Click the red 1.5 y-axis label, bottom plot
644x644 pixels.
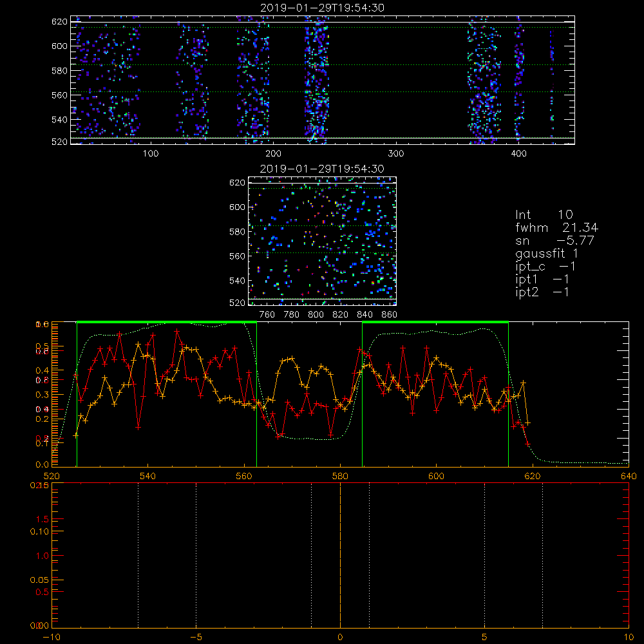pyautogui.click(x=43, y=520)
